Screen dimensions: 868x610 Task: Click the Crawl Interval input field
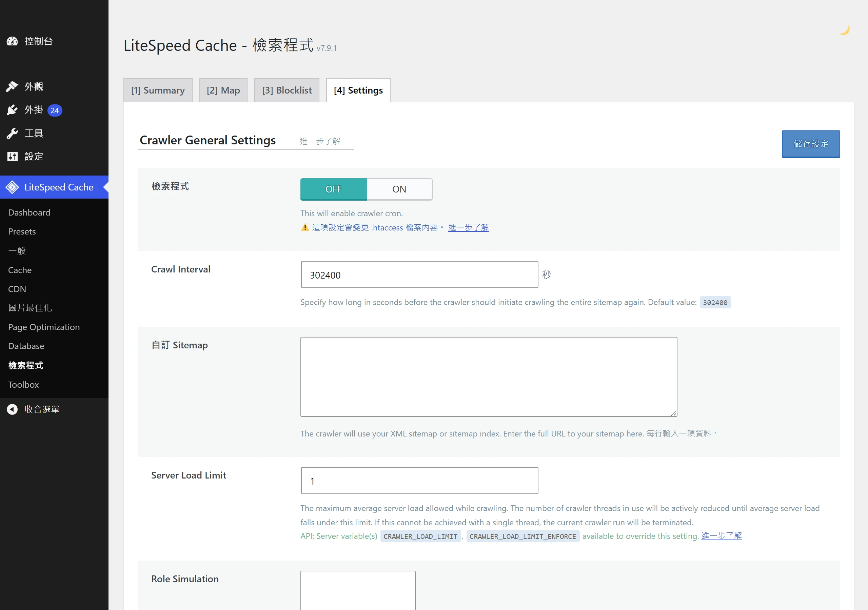(420, 275)
